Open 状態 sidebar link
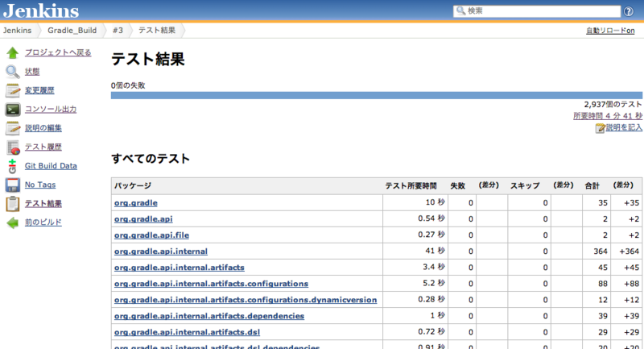This screenshot has height=349, width=644. [32, 71]
